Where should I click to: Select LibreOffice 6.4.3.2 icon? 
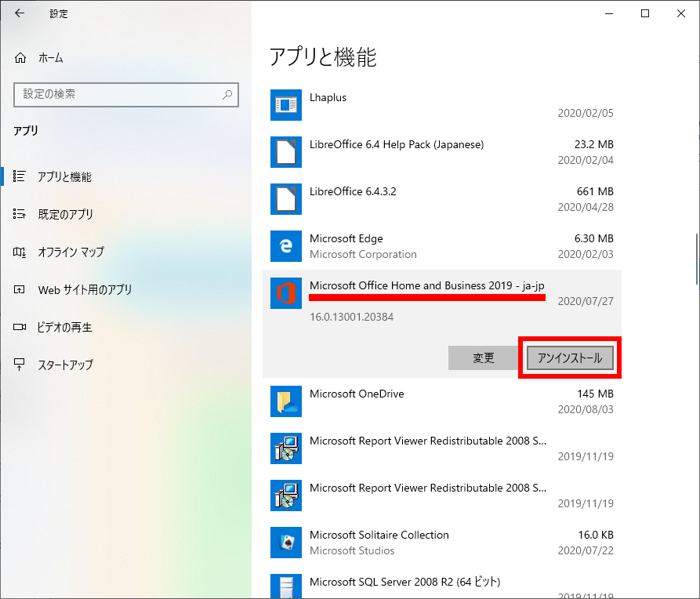(285, 199)
